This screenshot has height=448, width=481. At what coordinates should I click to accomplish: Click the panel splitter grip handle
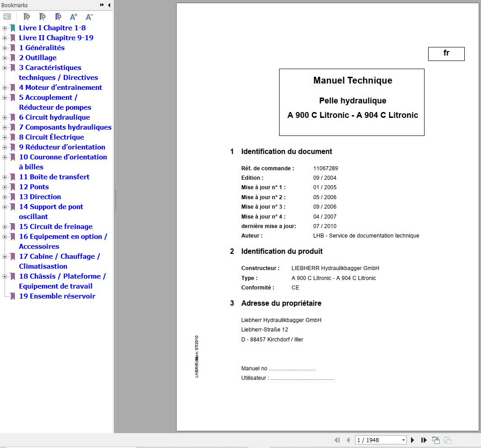[x=116, y=199]
